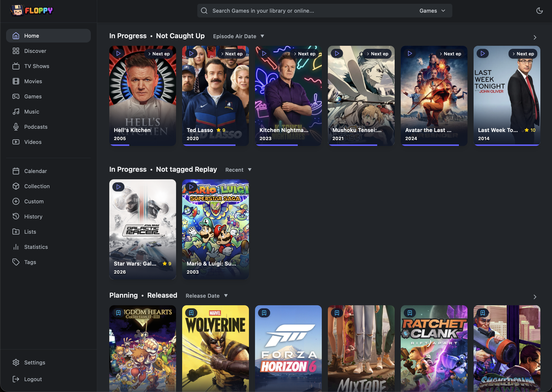Open the Games search type dropdown

pyautogui.click(x=432, y=11)
